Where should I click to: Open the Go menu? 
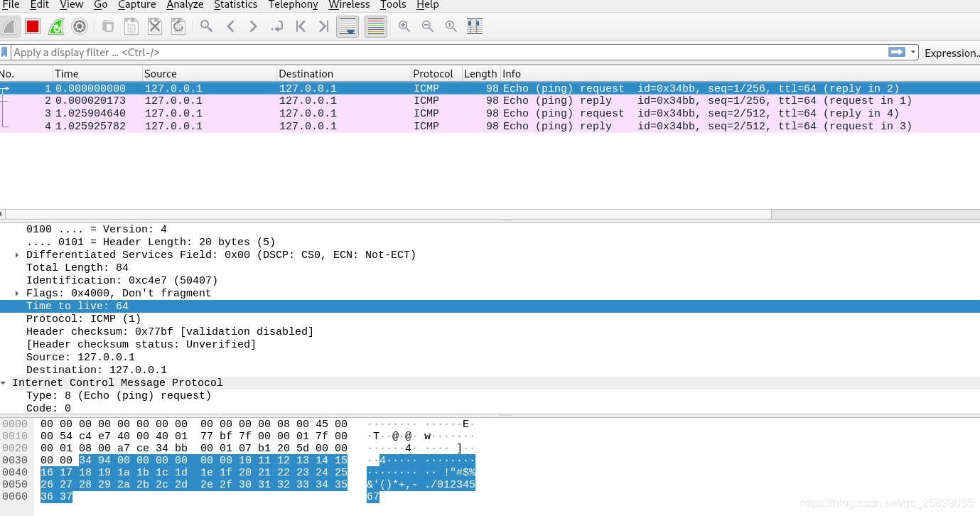101,5
